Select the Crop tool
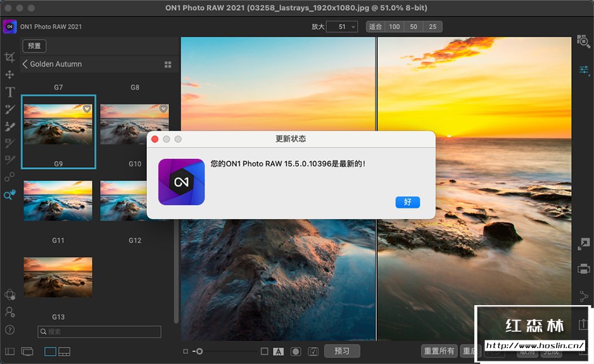The image size is (594, 364). point(9,57)
